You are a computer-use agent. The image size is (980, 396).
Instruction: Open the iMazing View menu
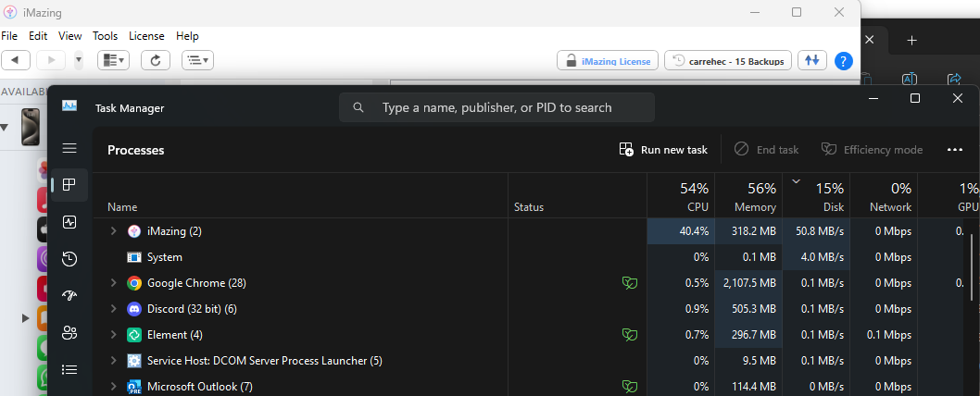pyautogui.click(x=70, y=36)
